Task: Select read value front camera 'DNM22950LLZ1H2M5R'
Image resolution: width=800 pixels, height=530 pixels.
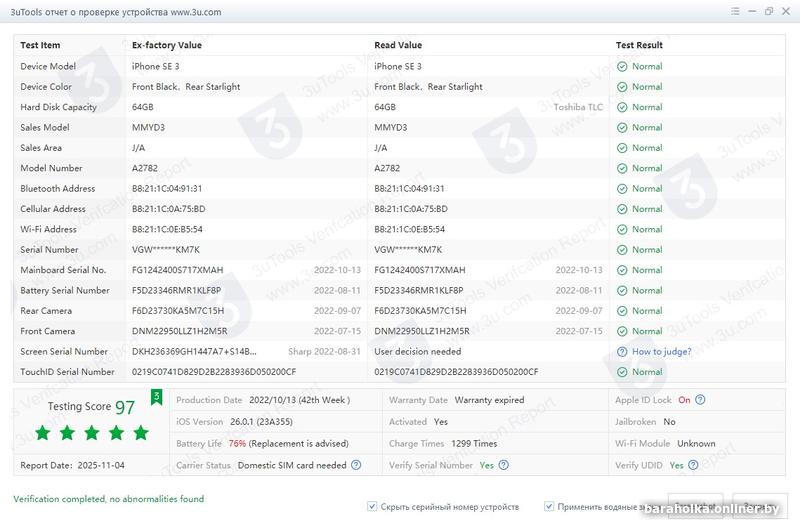Action: tap(422, 332)
